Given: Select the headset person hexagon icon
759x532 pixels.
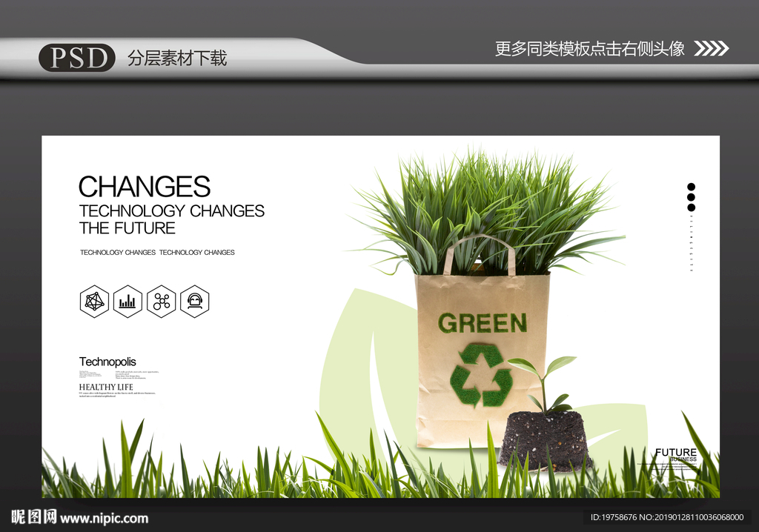Looking at the screenshot, I should (195, 302).
